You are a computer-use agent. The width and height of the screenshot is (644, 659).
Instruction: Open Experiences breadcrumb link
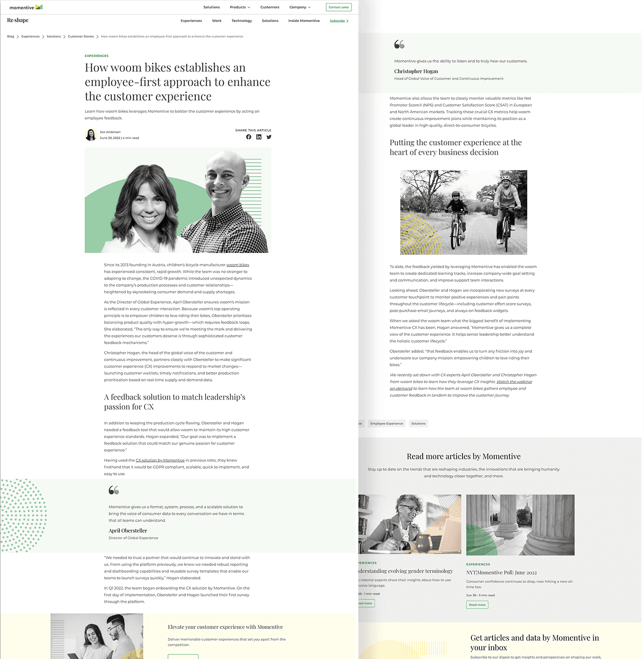click(x=30, y=36)
